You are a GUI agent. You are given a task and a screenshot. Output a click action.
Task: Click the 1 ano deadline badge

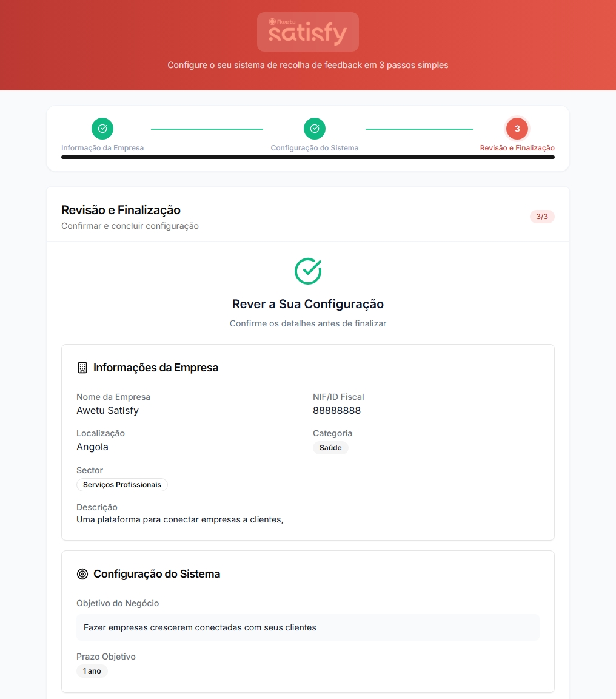pos(92,671)
